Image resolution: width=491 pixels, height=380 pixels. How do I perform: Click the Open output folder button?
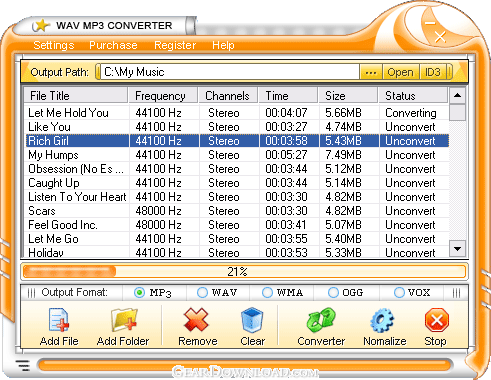pos(400,72)
